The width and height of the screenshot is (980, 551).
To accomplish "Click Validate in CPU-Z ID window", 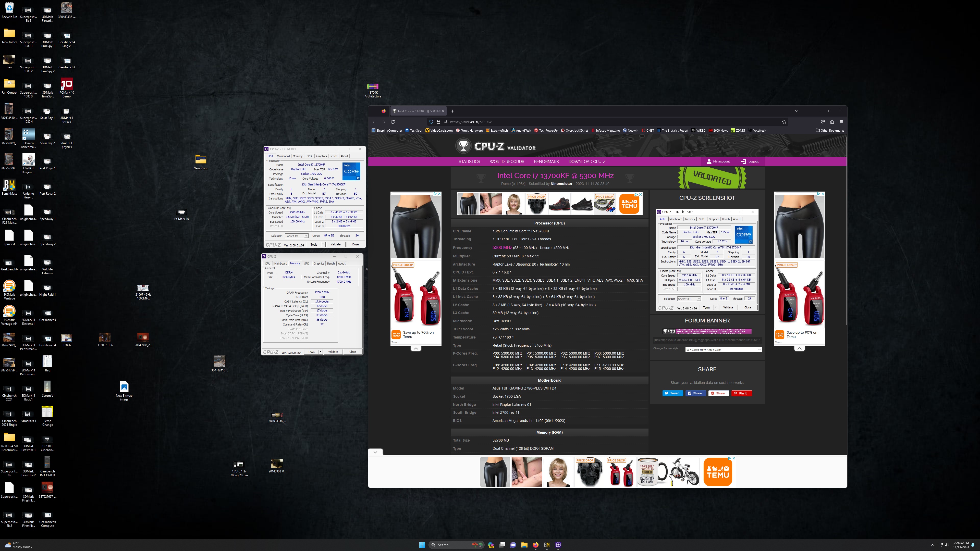I will [x=336, y=244].
